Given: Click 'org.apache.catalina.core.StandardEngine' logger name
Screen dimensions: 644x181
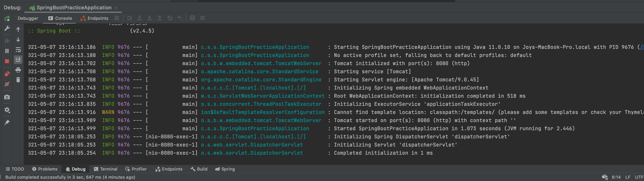Looking at the screenshot, I should (261, 80).
